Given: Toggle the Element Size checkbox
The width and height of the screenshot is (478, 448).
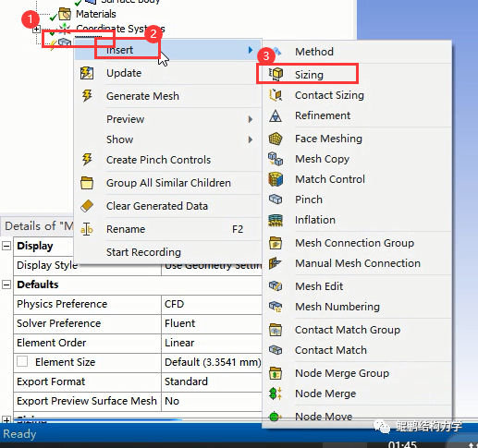Looking at the screenshot, I should coord(22,361).
